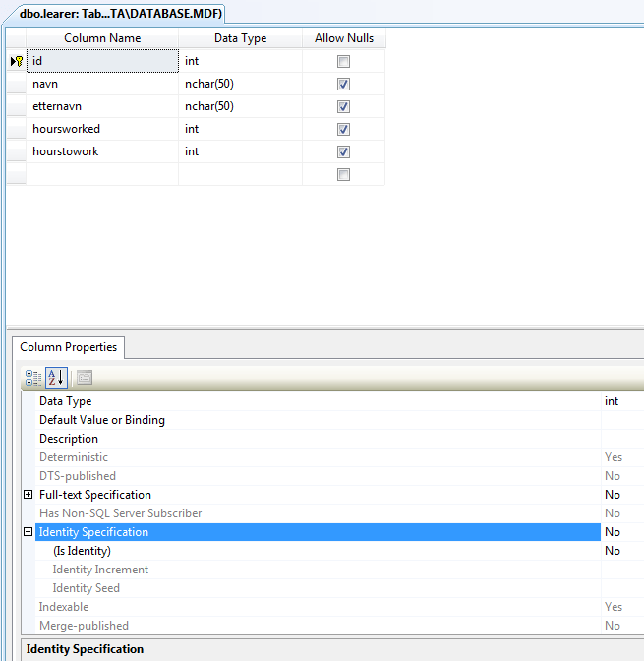Uncheck Allow Nulls for hourstowork column
644x661 pixels.
(x=343, y=151)
